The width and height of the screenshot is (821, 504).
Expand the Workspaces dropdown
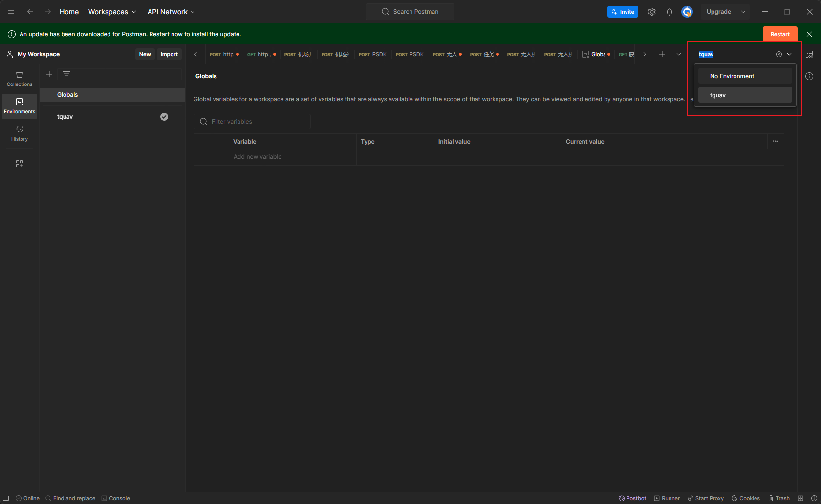(112, 12)
